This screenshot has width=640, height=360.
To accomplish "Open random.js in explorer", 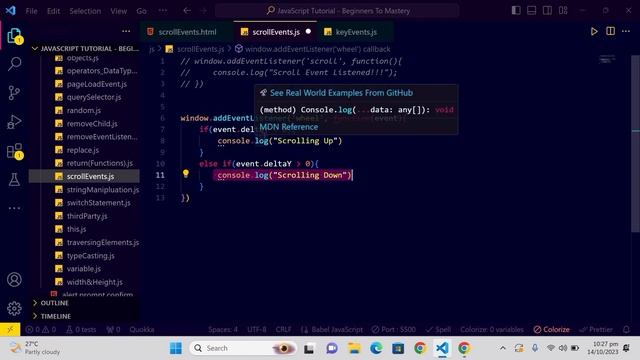I will 84,110.
